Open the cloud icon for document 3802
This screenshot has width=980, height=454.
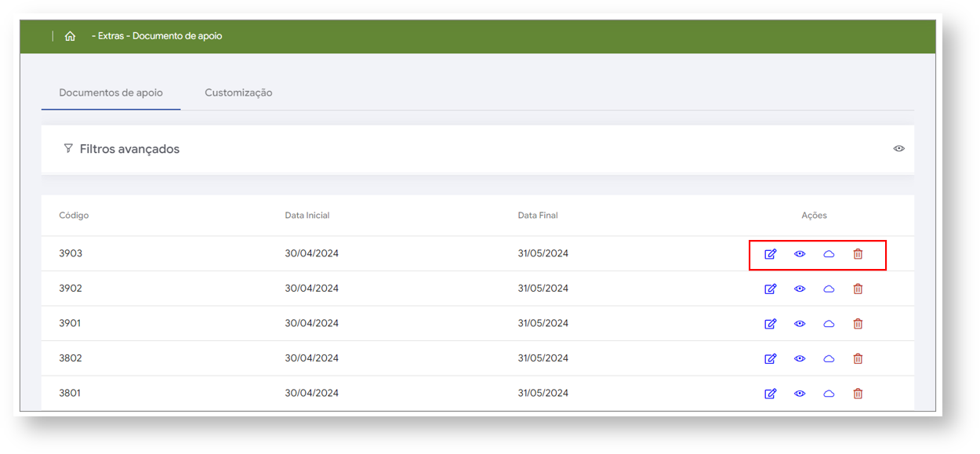click(x=829, y=358)
